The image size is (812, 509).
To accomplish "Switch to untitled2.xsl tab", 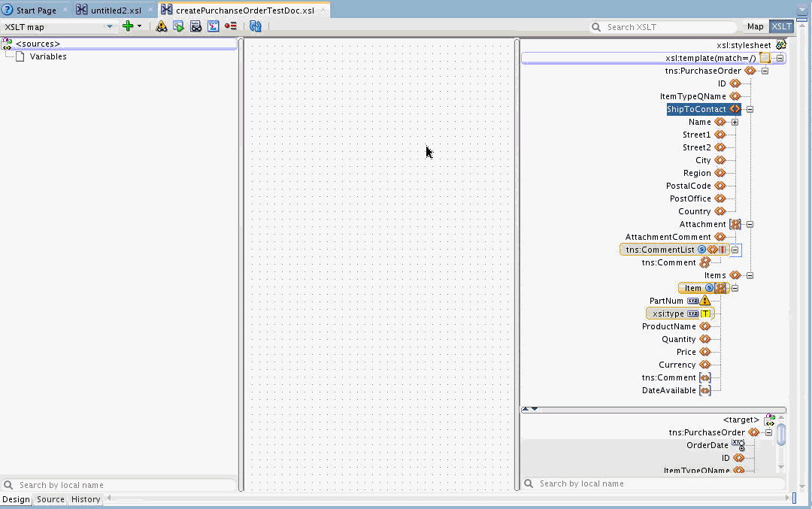I will (x=116, y=11).
